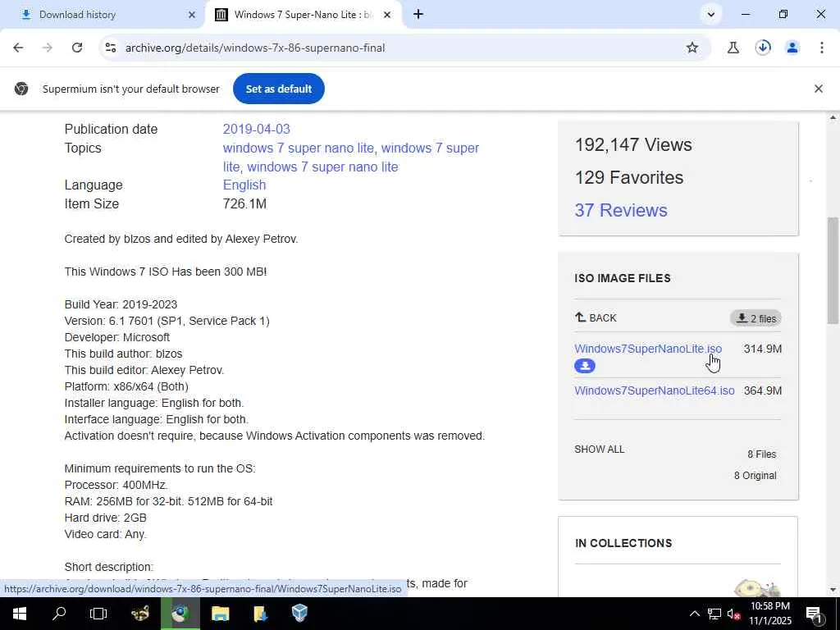Open the 37 Reviews link
The width and height of the screenshot is (840, 630).
tap(621, 210)
